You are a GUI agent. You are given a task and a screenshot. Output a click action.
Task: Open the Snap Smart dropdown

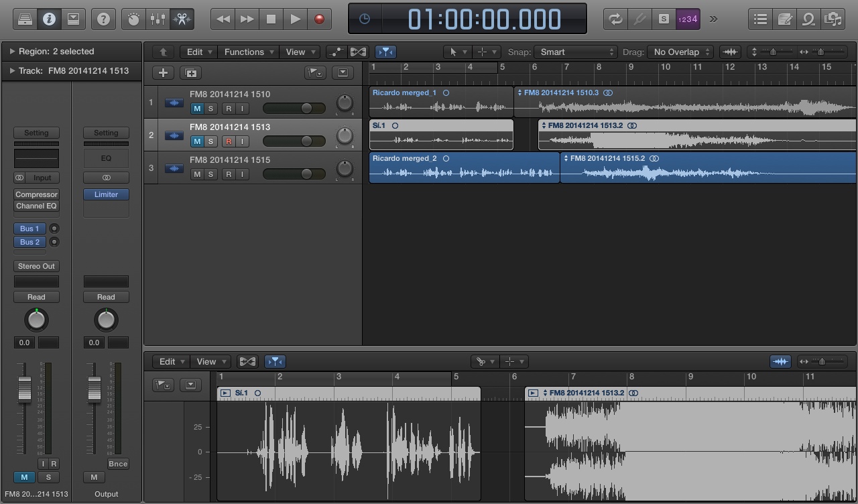pyautogui.click(x=576, y=52)
